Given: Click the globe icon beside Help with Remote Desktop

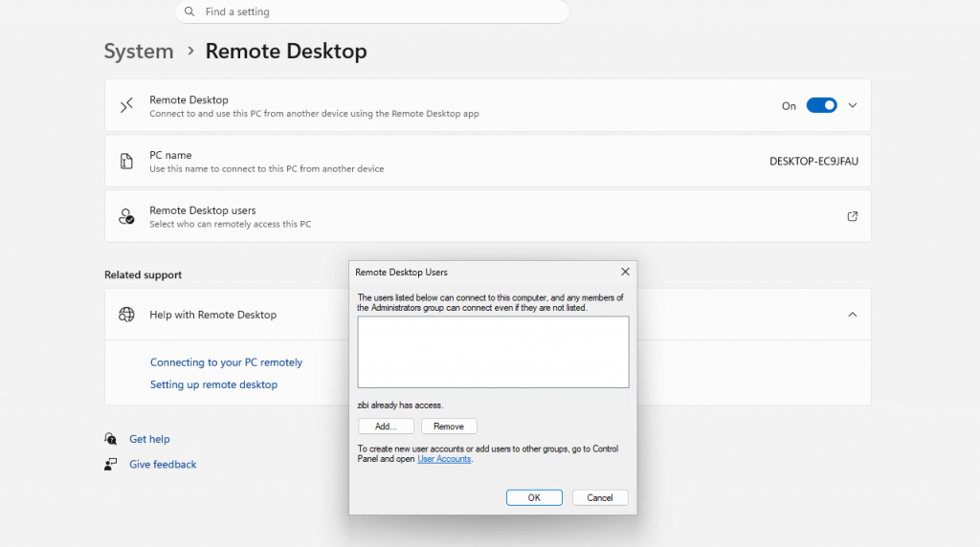Looking at the screenshot, I should tap(126, 315).
